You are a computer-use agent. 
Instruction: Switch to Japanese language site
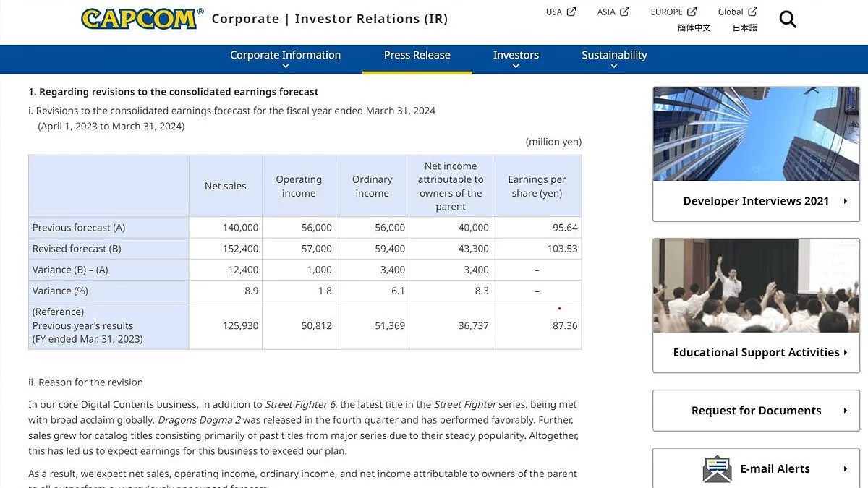pos(744,28)
